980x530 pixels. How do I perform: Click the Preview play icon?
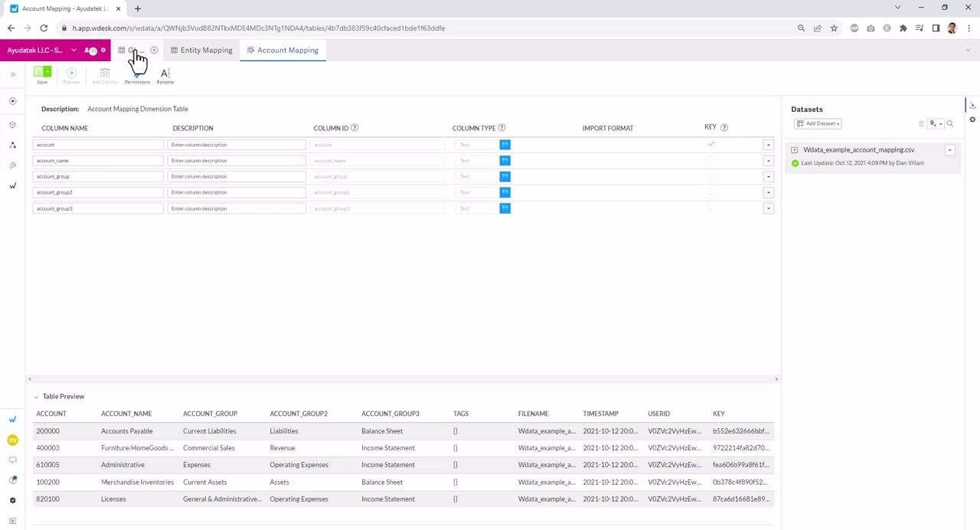click(71, 73)
